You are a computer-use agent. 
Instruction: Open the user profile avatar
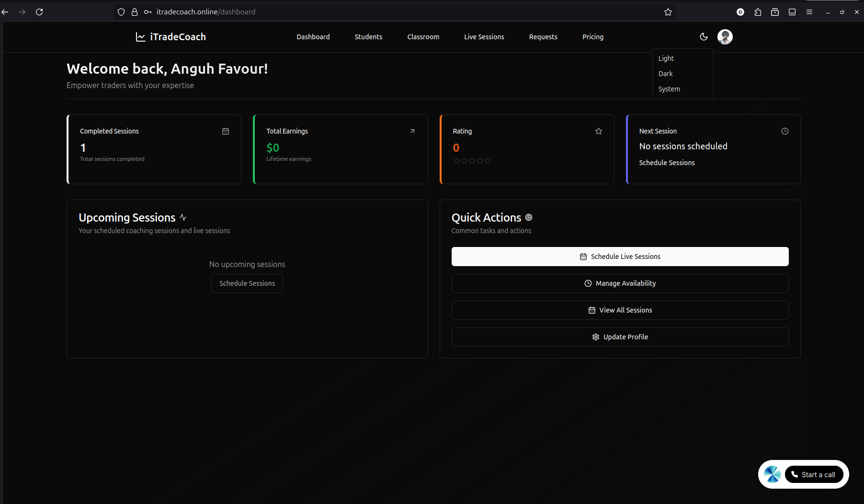(725, 37)
